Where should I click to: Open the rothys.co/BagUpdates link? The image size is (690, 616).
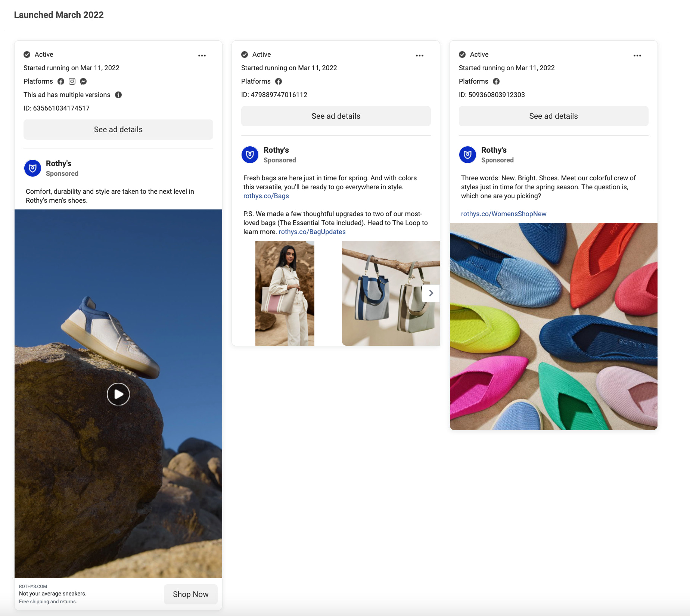(x=312, y=232)
